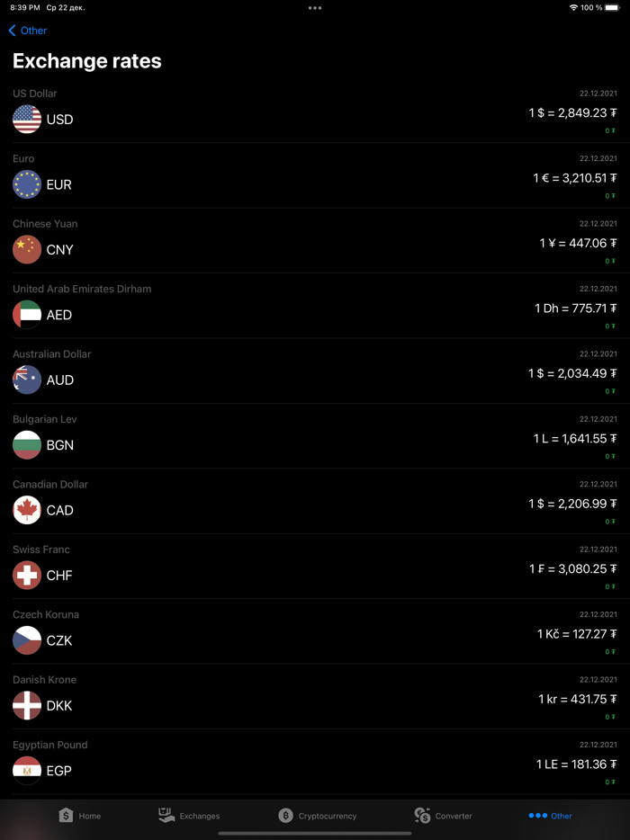Image resolution: width=630 pixels, height=840 pixels.
Task: Select the Other tab in the bottom bar
Action: [550, 816]
